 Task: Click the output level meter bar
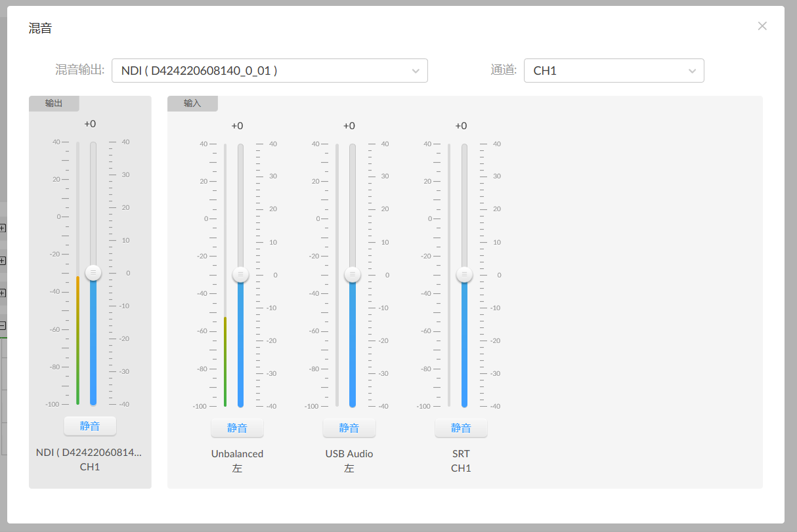(77, 340)
